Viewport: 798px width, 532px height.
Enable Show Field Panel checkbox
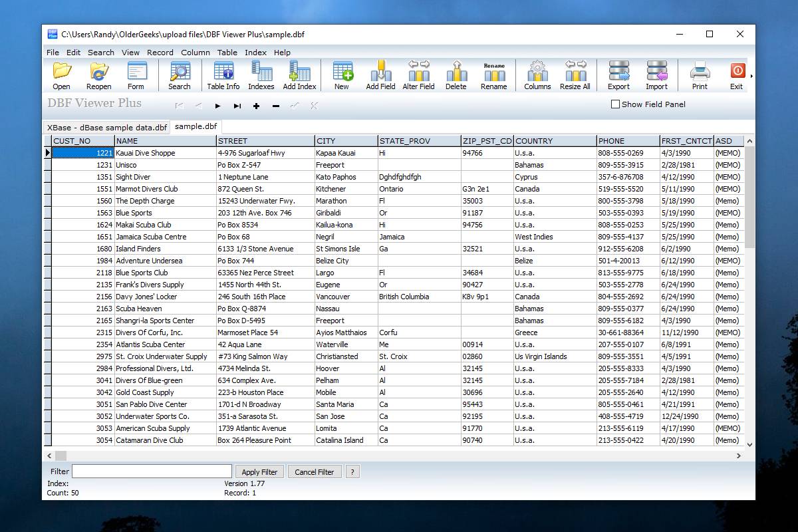pyautogui.click(x=615, y=104)
